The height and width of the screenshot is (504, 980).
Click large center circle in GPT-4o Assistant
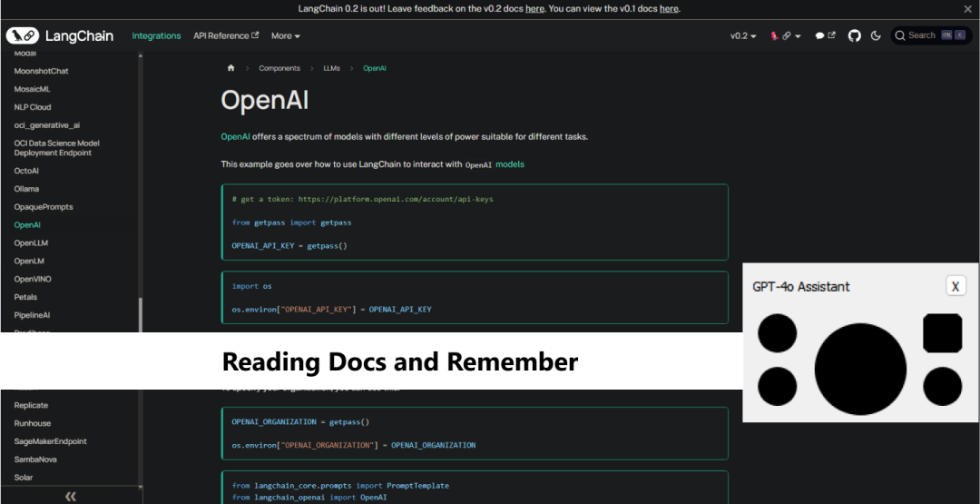pyautogui.click(x=860, y=369)
